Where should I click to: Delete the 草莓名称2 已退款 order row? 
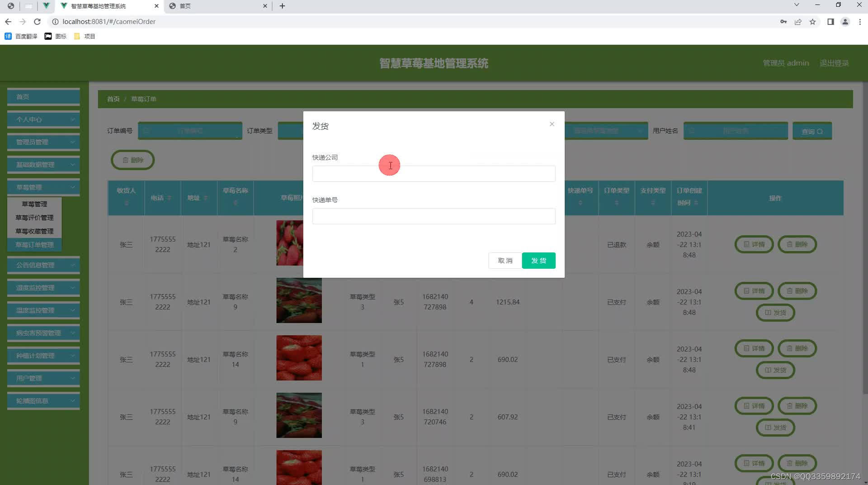tap(797, 244)
